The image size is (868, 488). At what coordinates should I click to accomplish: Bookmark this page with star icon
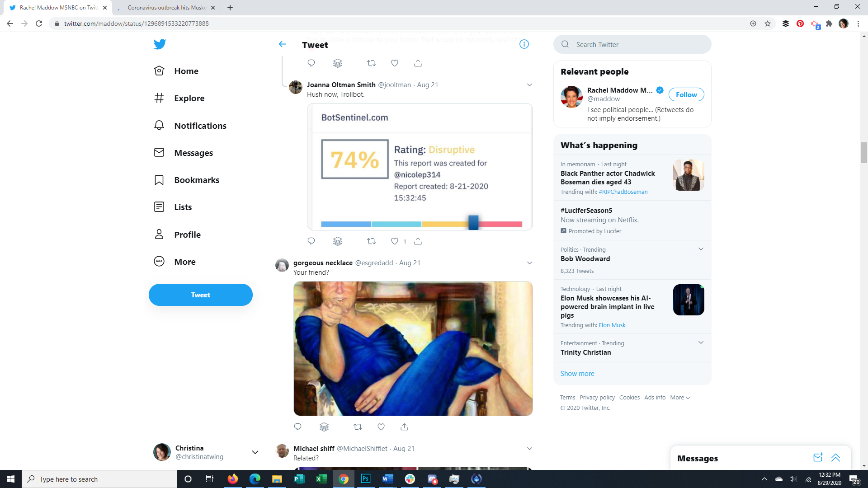(768, 23)
